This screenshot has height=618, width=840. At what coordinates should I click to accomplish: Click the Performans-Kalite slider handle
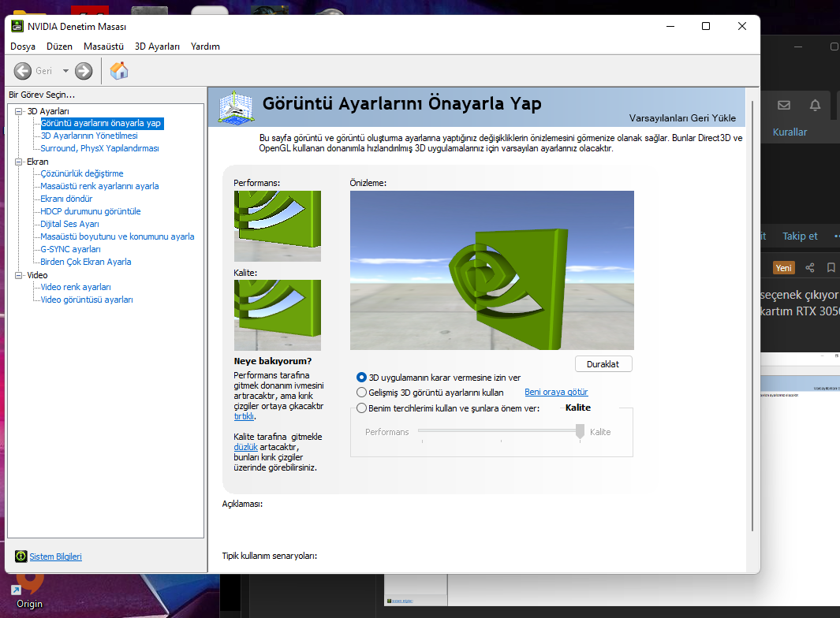coord(580,431)
